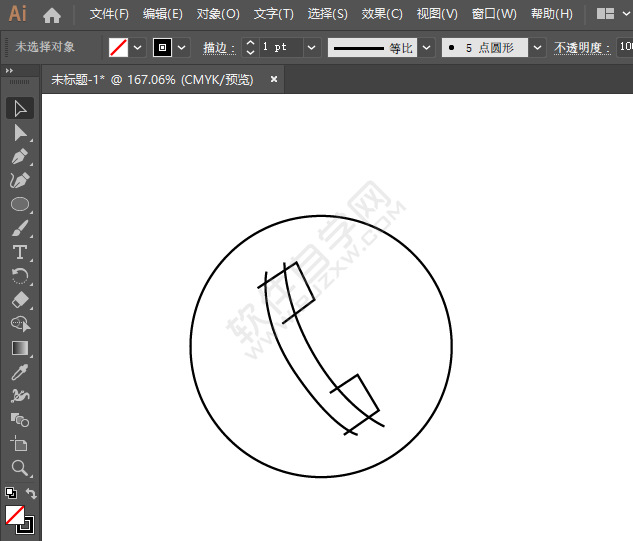Select the Selection tool (black arrow)
This screenshot has height=541, width=633.
click(20, 108)
